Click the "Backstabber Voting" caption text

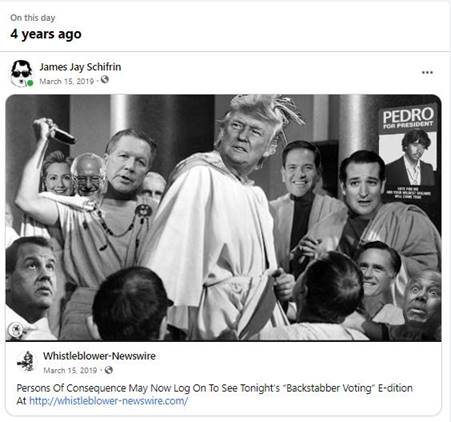point(329,388)
